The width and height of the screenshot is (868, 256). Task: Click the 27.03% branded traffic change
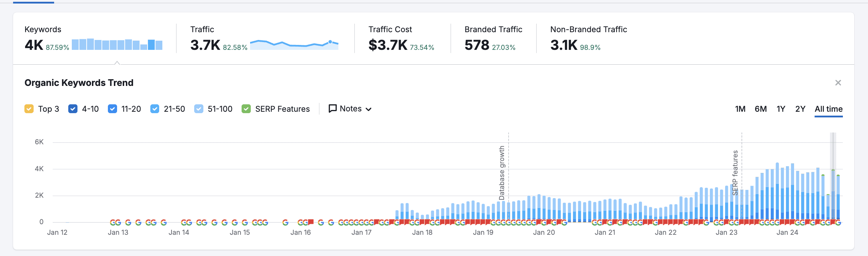504,47
